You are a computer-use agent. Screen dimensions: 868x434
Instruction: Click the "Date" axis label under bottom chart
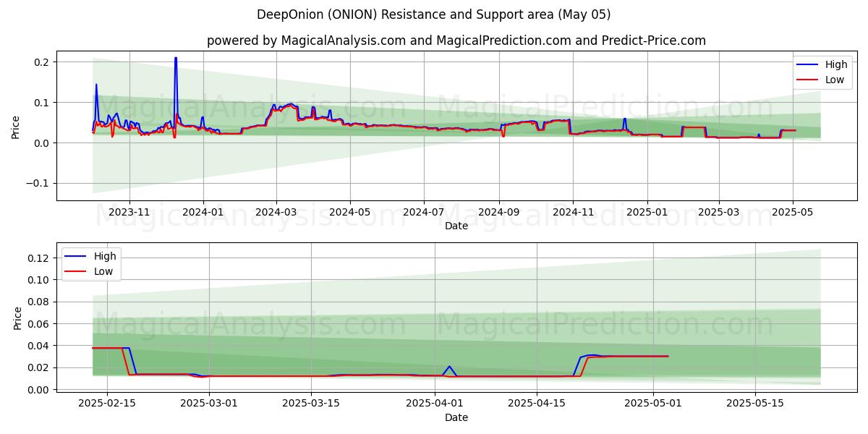pyautogui.click(x=456, y=417)
